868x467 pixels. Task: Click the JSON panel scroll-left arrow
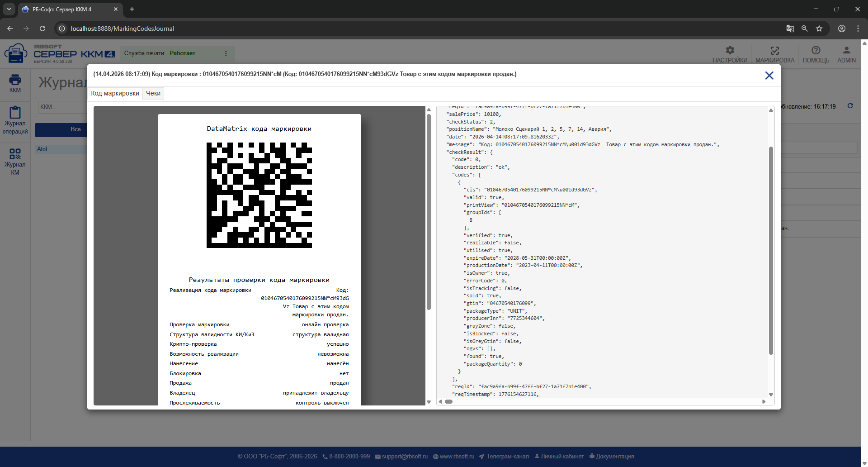[x=440, y=401]
